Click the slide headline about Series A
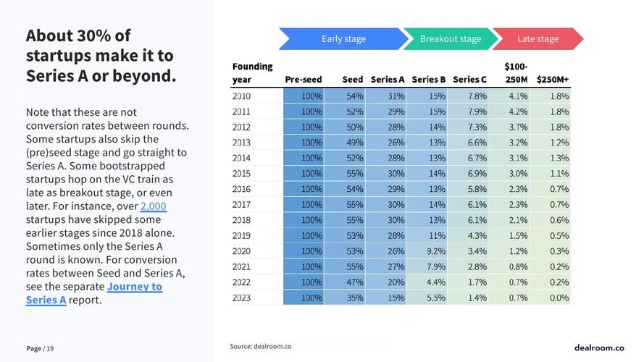644x362 pixels. pos(100,56)
